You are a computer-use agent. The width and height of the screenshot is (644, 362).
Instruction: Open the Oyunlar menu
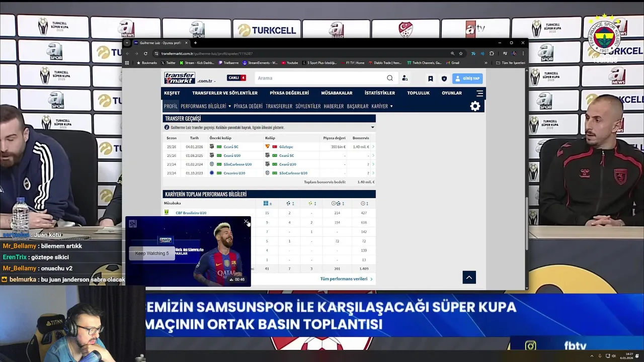pos(451,93)
